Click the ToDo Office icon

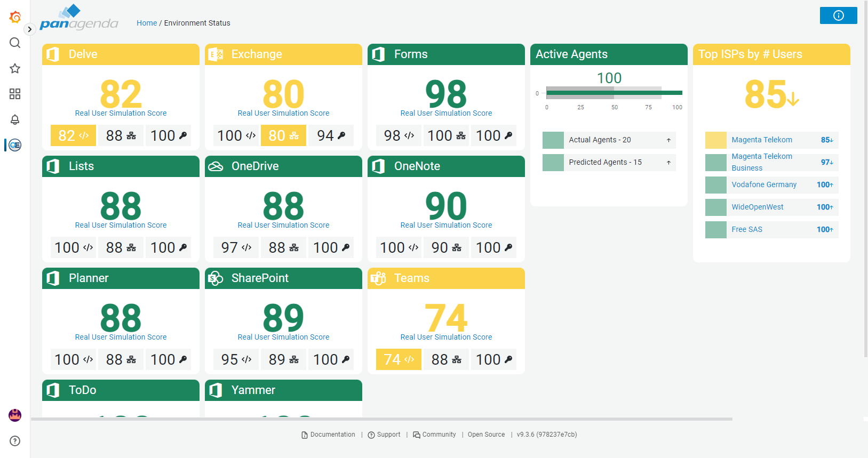coord(53,390)
